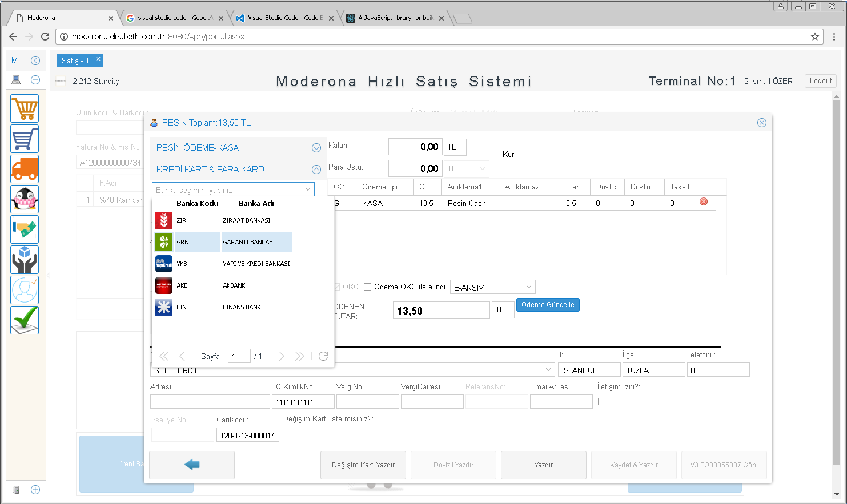The image size is (847, 504).
Task: Click the Kalan amount field
Action: pos(415,147)
